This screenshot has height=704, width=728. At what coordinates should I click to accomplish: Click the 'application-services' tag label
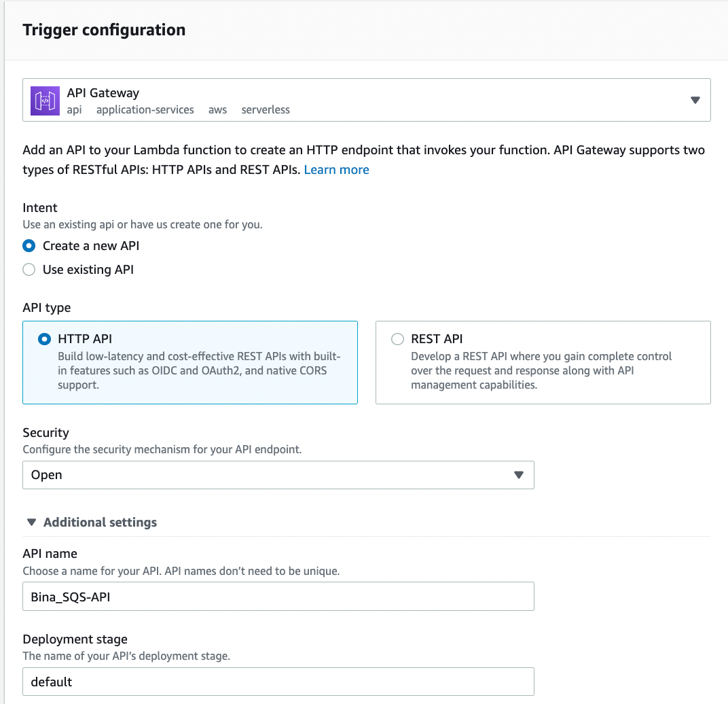[145, 109]
